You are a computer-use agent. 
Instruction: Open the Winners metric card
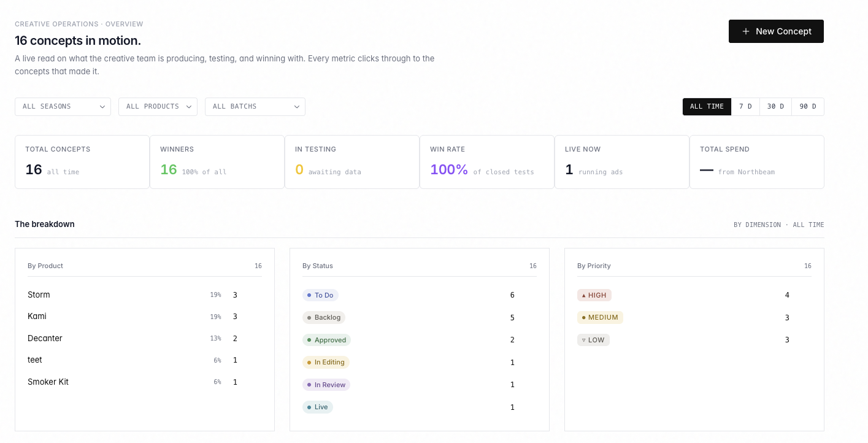pos(217,161)
